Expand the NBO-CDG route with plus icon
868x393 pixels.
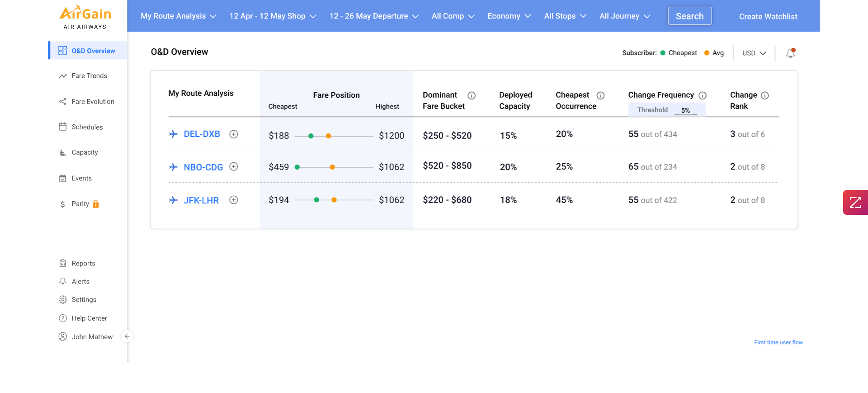pos(234,167)
